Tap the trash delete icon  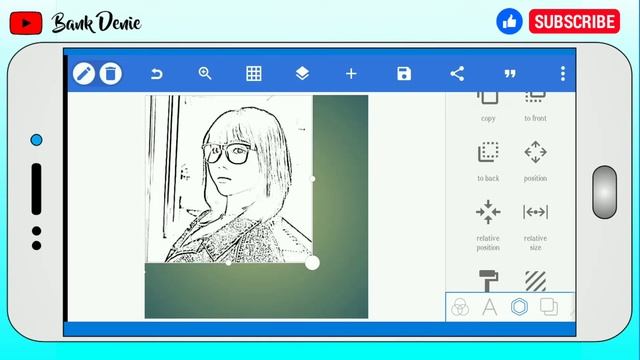point(111,74)
